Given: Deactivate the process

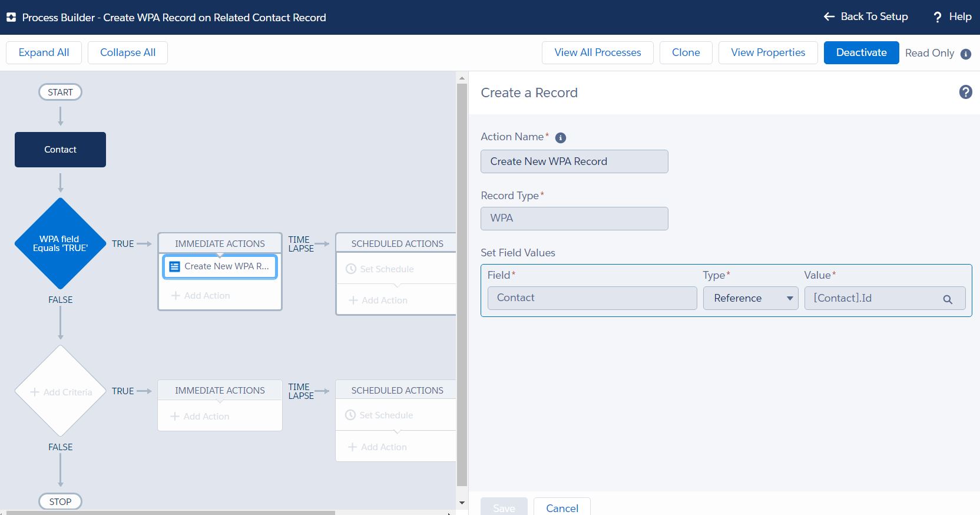Looking at the screenshot, I should coord(862,52).
